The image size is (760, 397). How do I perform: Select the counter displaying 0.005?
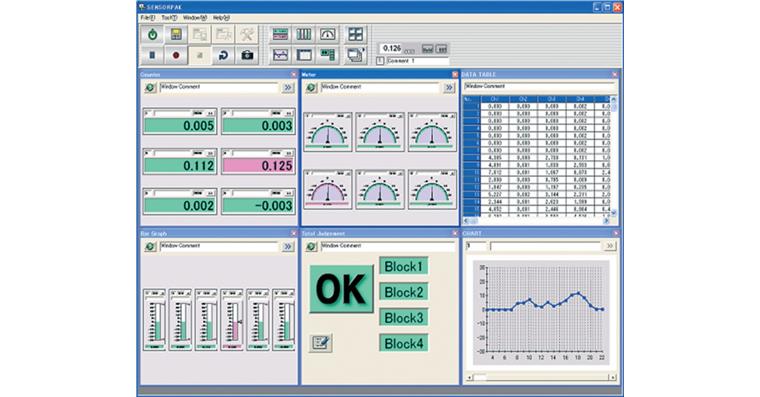point(180,122)
